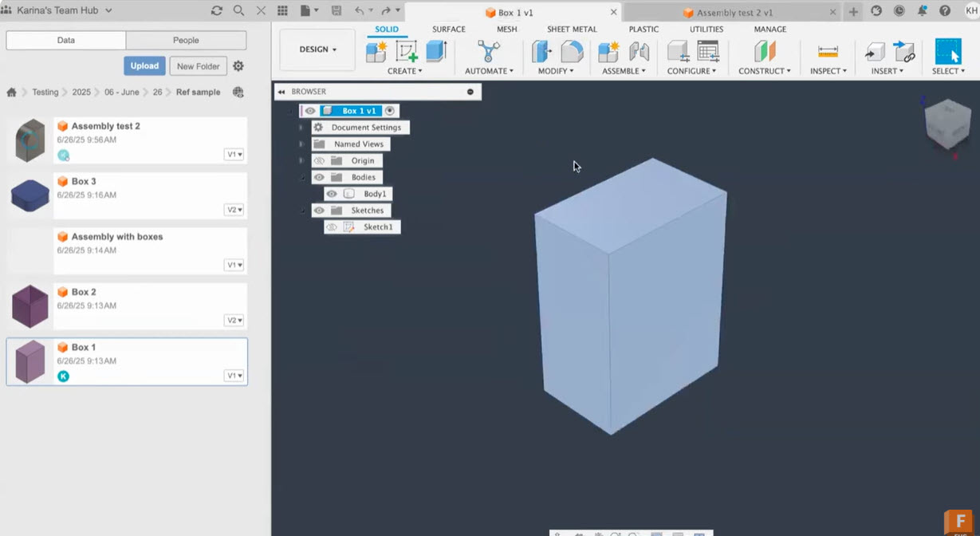The height and width of the screenshot is (536, 980).
Task: Select the Fillet tool icon
Action: pos(572,52)
